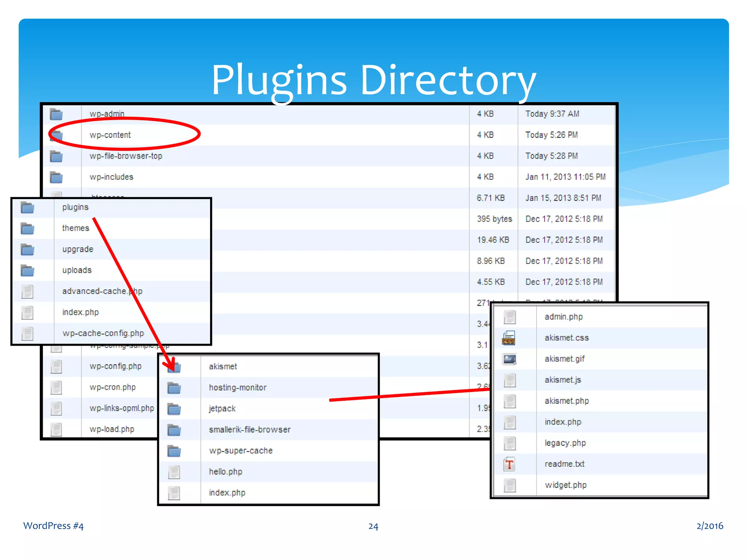The image size is (747, 560).
Task: Select wp-cron.php file name
Action: 112,387
